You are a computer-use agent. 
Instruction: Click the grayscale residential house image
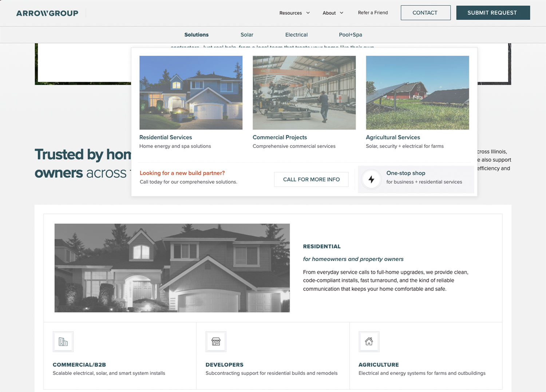click(x=172, y=268)
